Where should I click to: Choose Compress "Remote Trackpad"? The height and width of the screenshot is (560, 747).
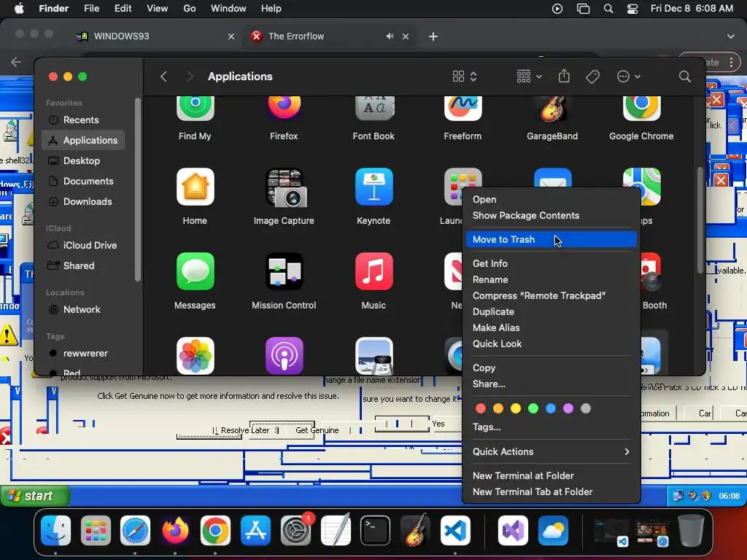click(x=551, y=296)
